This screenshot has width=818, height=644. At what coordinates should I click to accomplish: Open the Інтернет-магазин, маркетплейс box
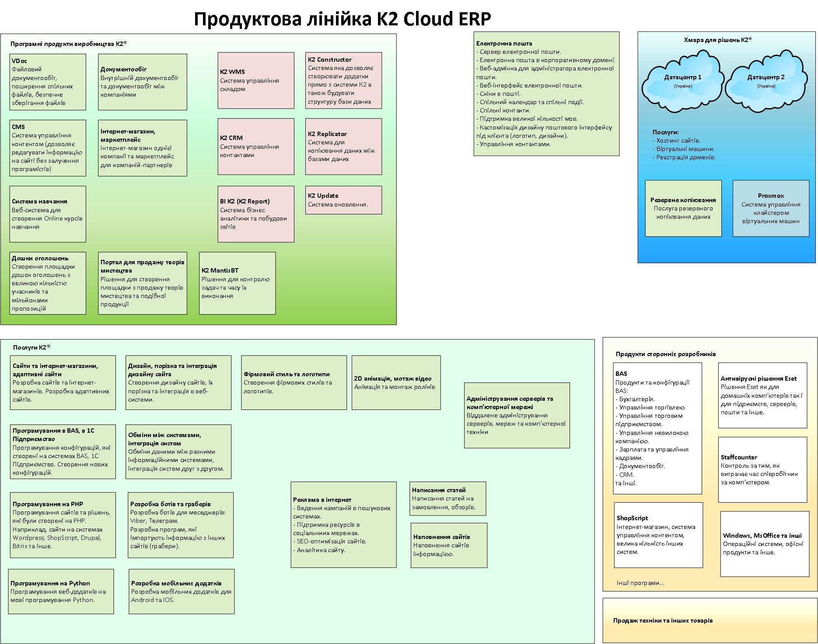[143, 148]
